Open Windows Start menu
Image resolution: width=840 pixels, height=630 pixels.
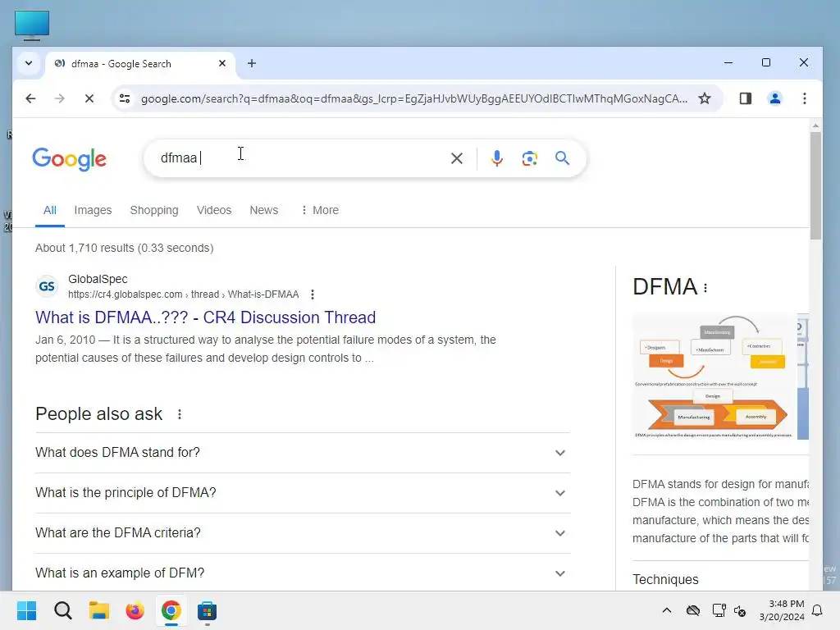tap(26, 610)
